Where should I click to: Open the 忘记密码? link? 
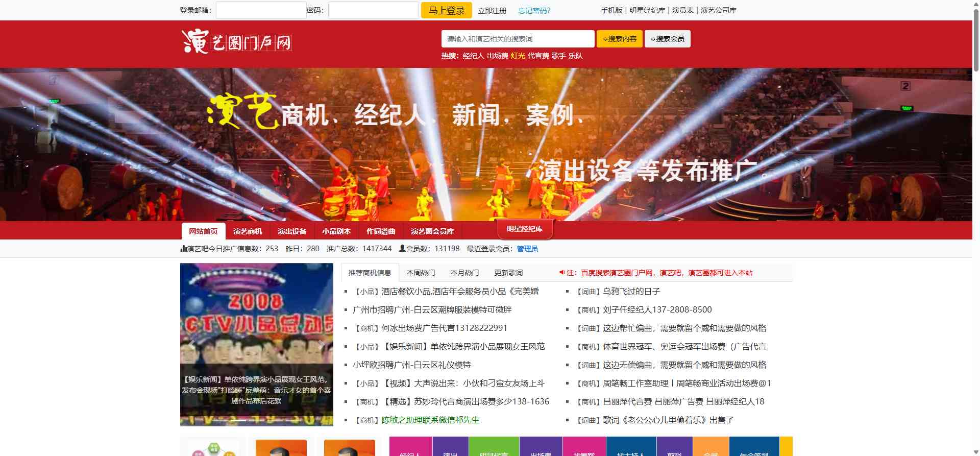point(534,11)
